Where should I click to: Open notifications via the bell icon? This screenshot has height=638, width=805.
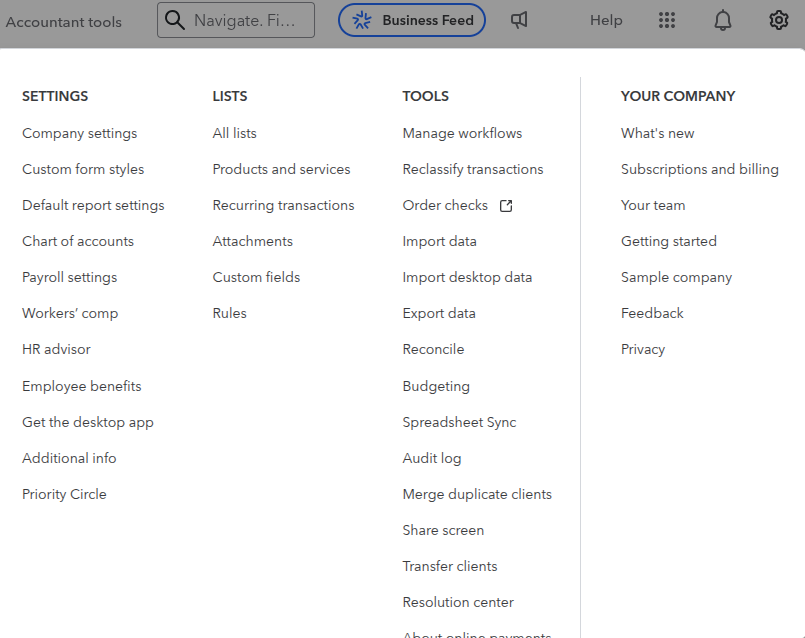[x=723, y=20]
